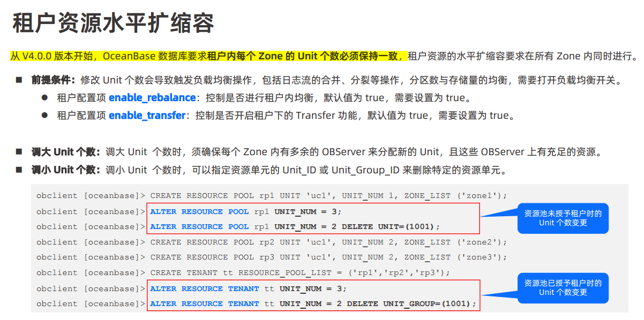Click the enable_transfer config link

[147, 116]
